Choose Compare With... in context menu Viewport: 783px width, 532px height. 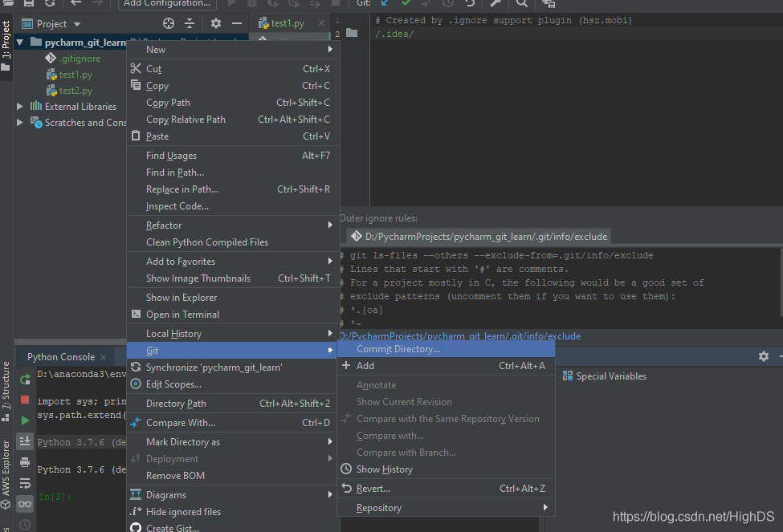[x=233, y=423]
